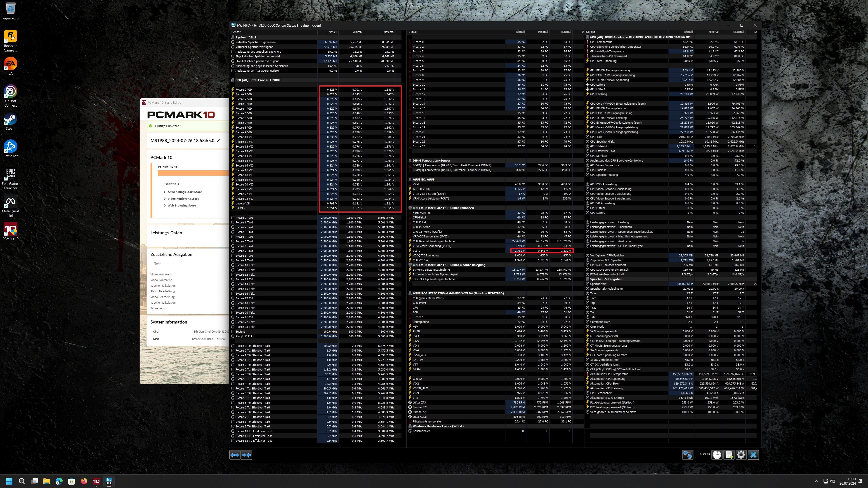868x488 pixels.
Task: Open taskbar clock showing 19:13
Action: [847, 481]
